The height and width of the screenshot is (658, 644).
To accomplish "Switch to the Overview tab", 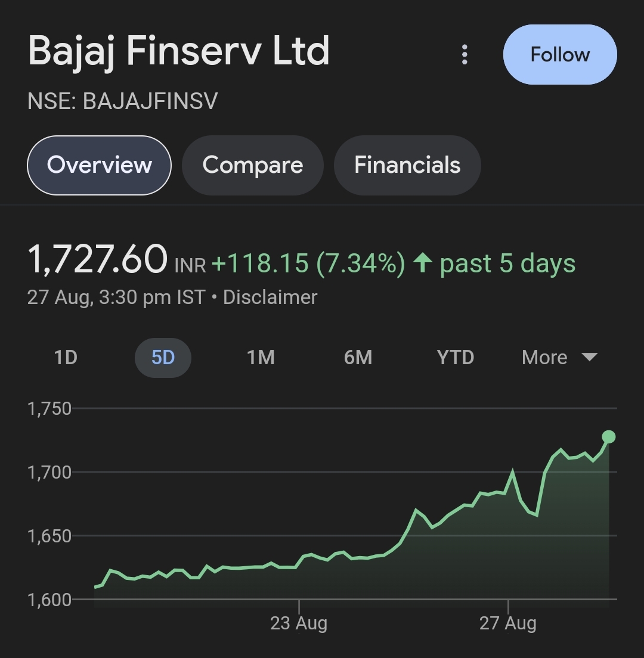I will pyautogui.click(x=99, y=165).
